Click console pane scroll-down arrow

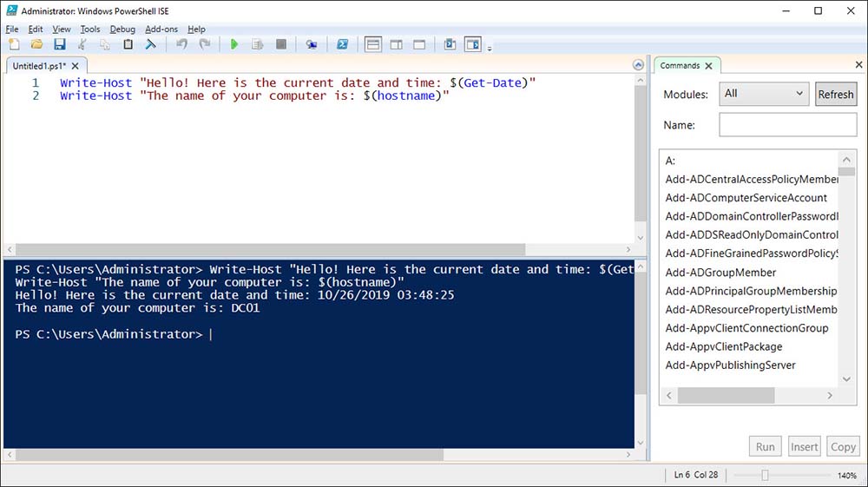click(640, 443)
